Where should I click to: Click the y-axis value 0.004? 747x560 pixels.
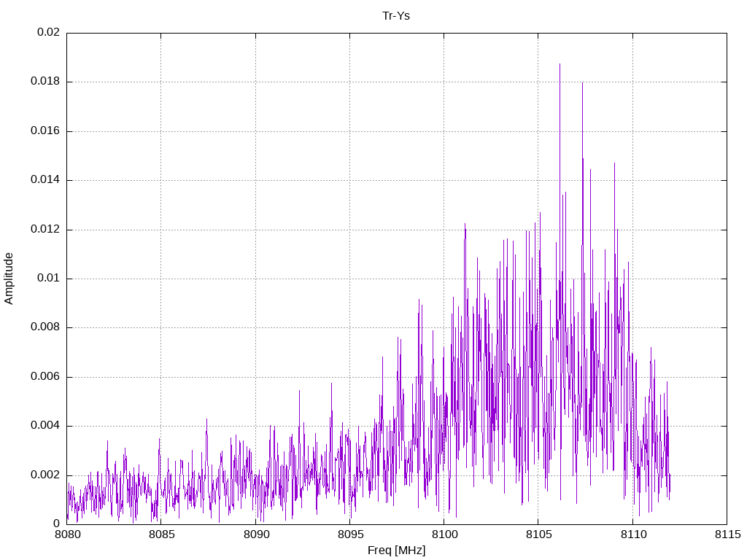[45, 426]
